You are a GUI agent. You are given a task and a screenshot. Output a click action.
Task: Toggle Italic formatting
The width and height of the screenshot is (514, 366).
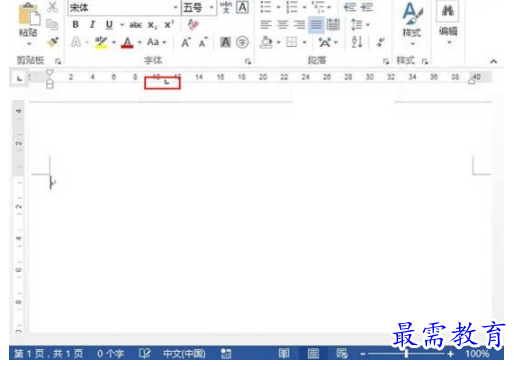click(x=92, y=25)
